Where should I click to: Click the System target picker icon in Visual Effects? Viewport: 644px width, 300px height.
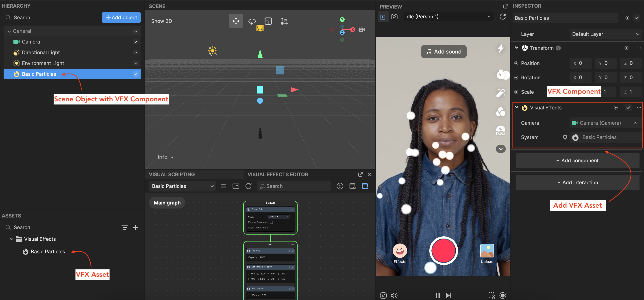[565, 137]
